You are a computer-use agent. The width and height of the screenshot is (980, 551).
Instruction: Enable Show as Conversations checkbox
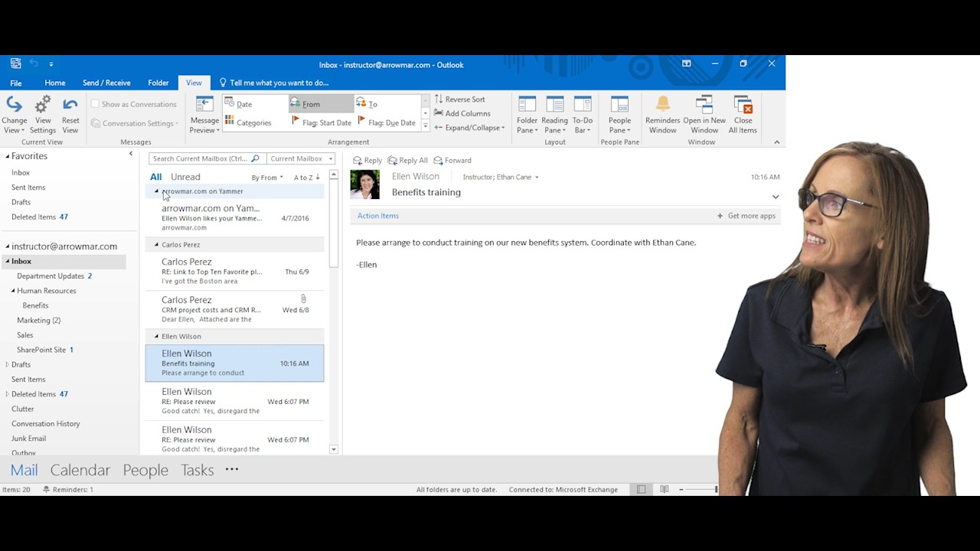[95, 104]
